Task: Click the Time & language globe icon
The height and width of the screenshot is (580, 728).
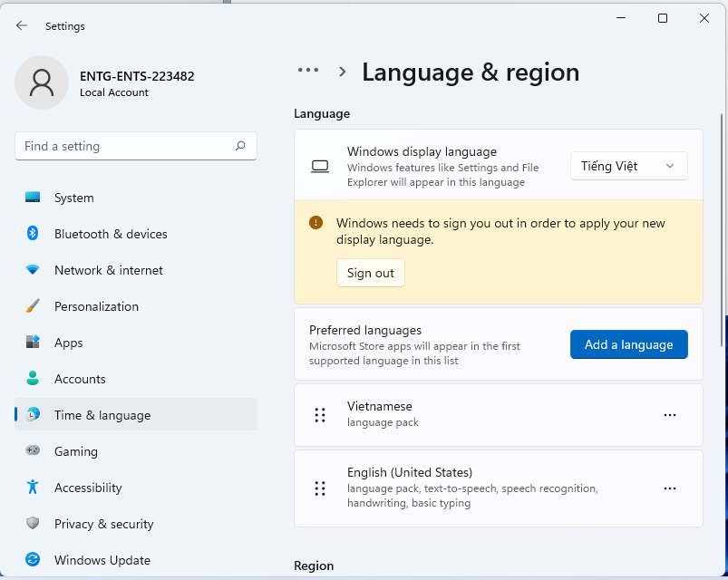Action: (33, 414)
